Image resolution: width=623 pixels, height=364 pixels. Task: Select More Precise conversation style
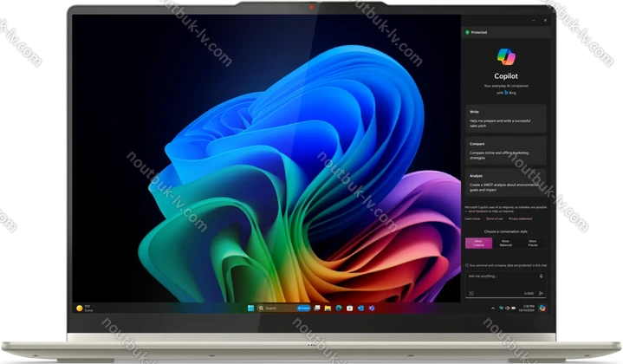[532, 244]
